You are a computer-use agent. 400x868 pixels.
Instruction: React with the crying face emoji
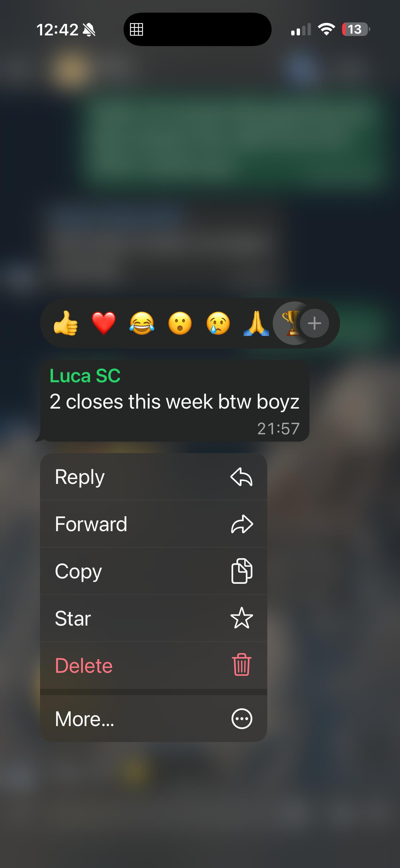pos(218,323)
